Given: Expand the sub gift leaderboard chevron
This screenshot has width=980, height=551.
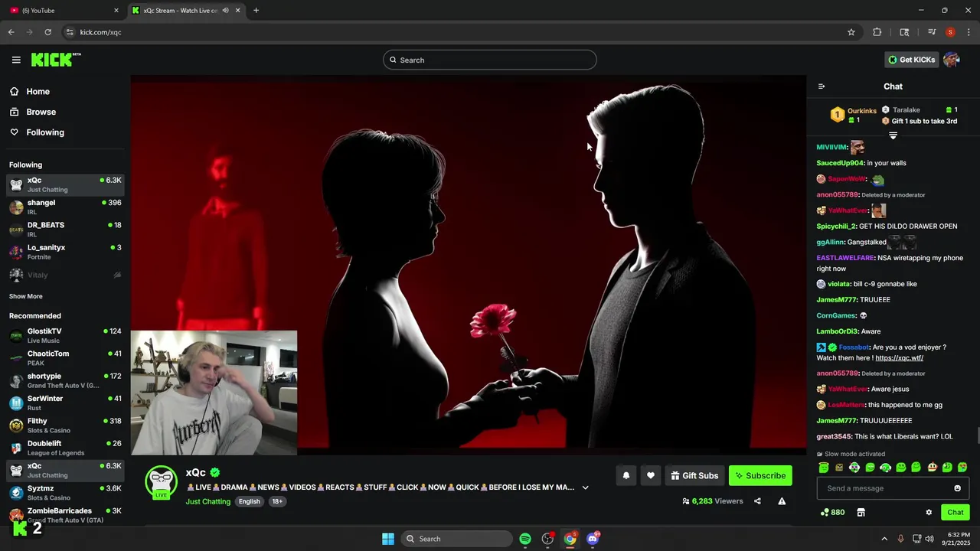Looking at the screenshot, I should coord(893,135).
